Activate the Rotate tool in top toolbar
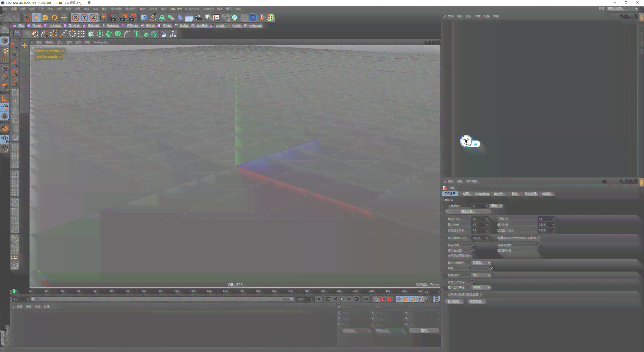644x352 pixels. point(54,18)
